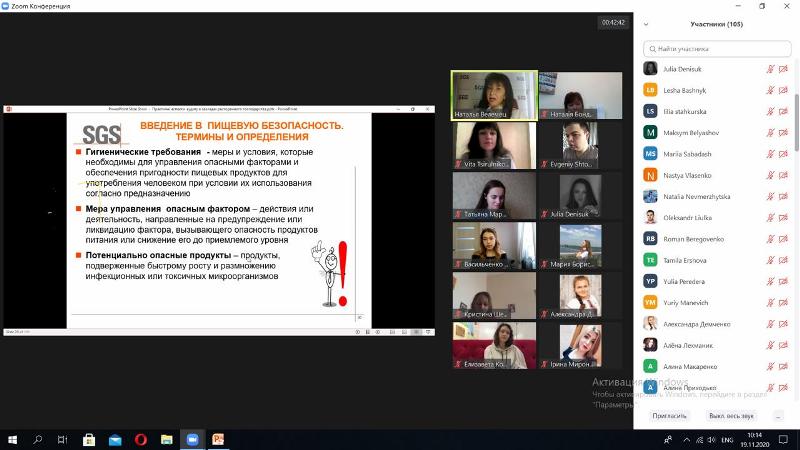Image resolution: width=800 pixels, height=450 pixels.
Task: Click Oleksandr Liulko's profile photo
Action: click(x=650, y=217)
